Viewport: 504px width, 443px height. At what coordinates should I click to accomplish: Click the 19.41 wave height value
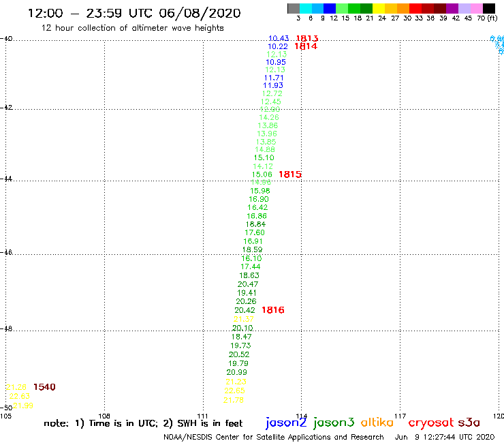click(247, 293)
